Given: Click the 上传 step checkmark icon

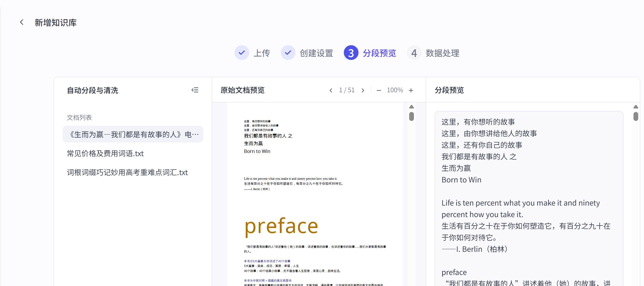Looking at the screenshot, I should tap(242, 53).
